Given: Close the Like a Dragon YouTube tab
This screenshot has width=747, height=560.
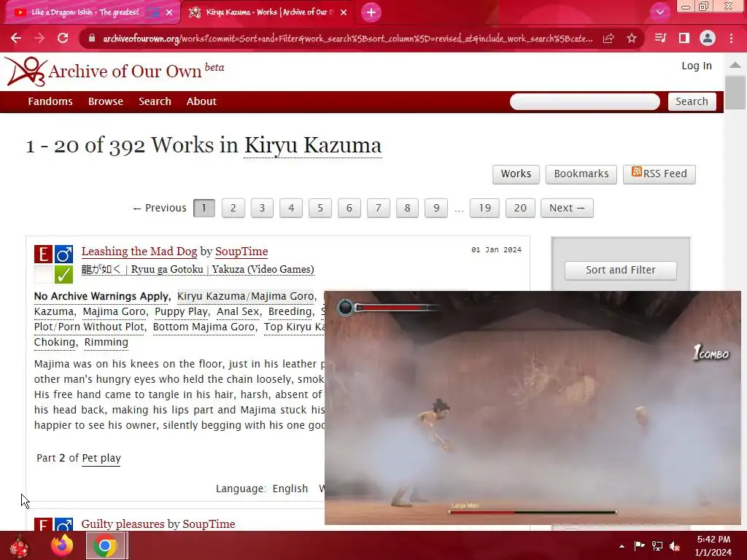Looking at the screenshot, I should coord(169,12).
